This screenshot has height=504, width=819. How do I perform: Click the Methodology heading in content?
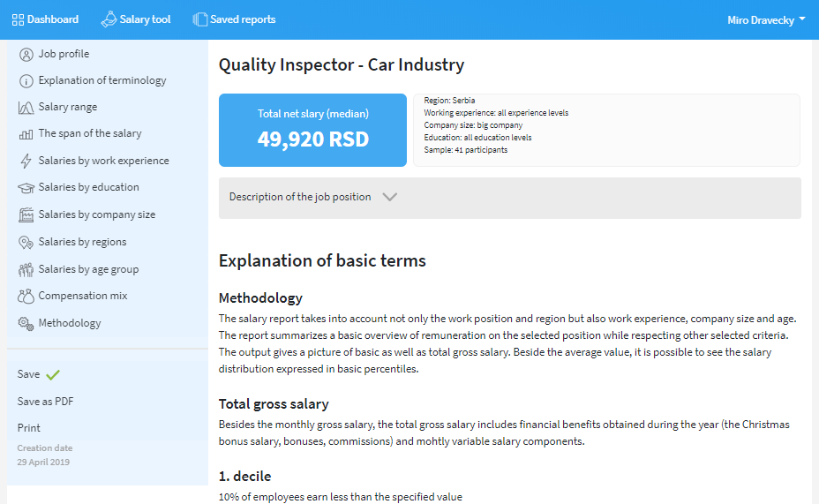[x=260, y=298]
